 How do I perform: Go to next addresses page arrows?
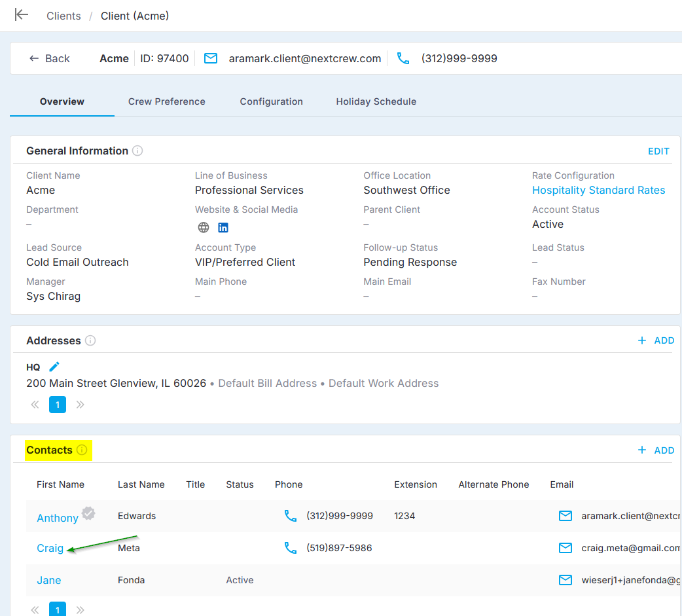[80, 405]
